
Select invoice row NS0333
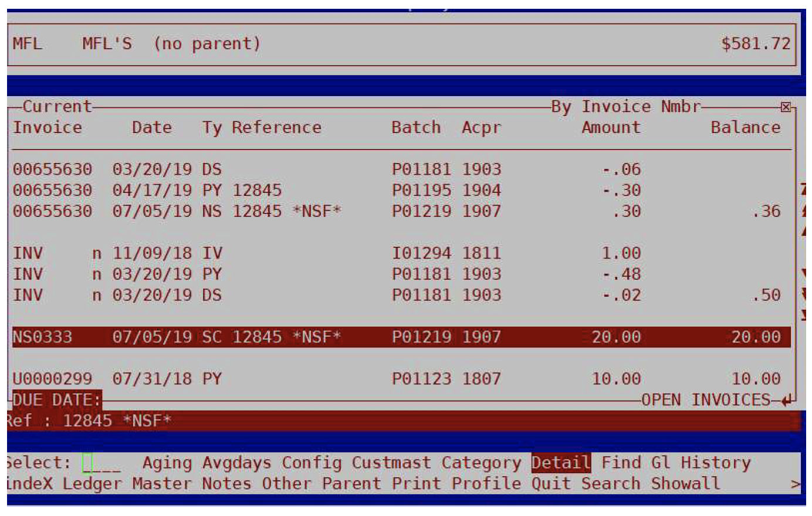tap(401, 337)
